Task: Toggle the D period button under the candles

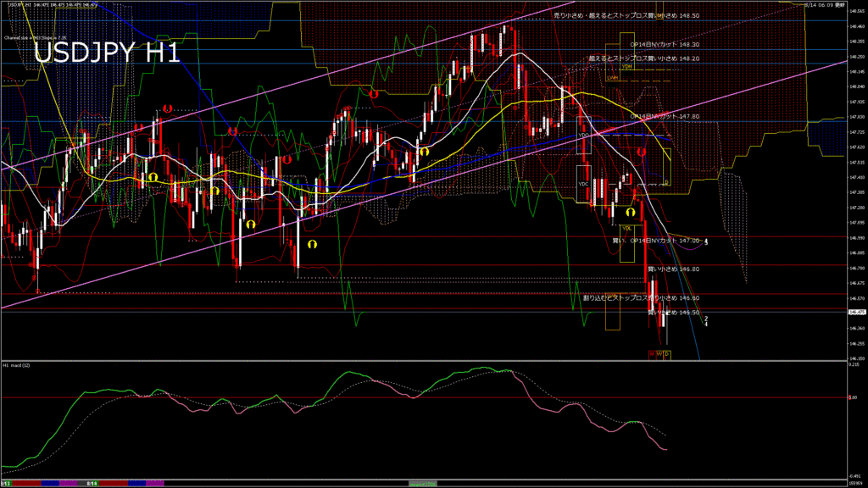Action: point(666,352)
